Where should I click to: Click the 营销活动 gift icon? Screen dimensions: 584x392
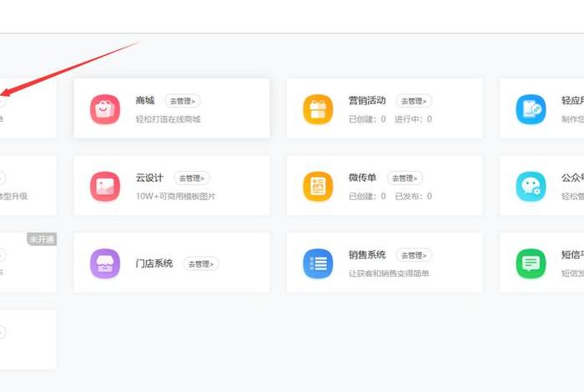[318, 109]
